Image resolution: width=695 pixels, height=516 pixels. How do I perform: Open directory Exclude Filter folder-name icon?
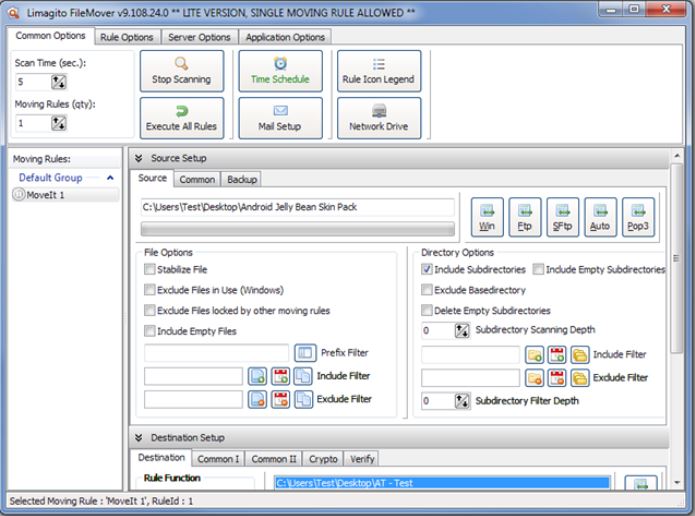535,378
